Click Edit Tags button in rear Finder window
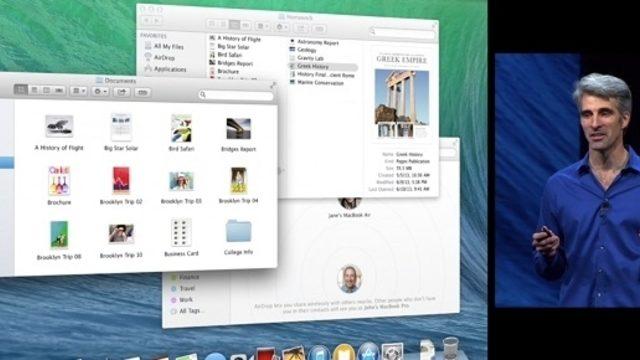This screenshot has height=360, width=640. click(320, 29)
